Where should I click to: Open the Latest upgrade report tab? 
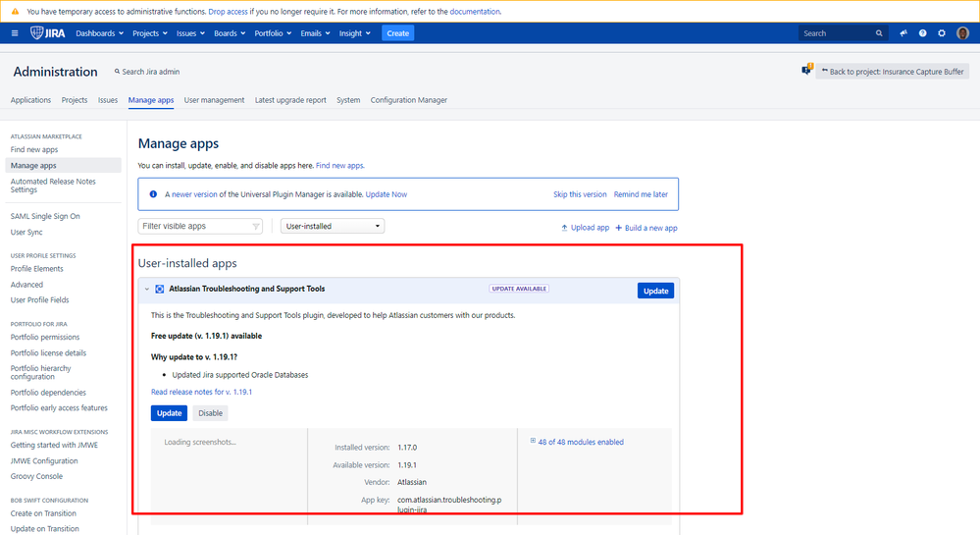coord(290,100)
